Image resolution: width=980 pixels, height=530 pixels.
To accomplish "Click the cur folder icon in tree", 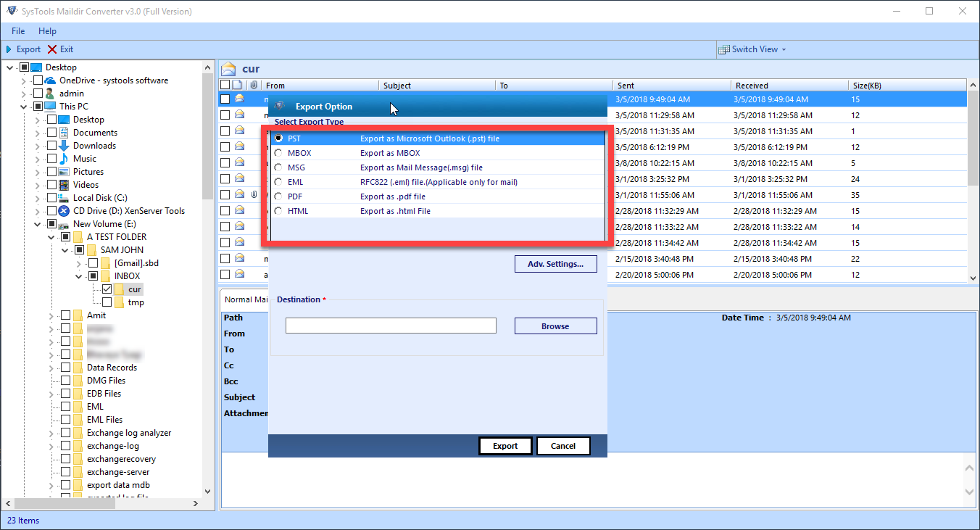I will point(120,289).
